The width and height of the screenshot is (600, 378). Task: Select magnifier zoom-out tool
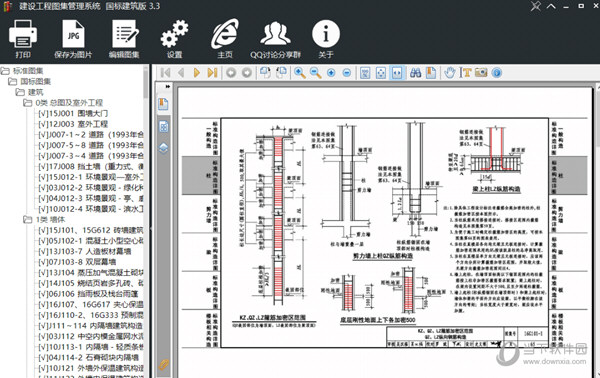click(315, 73)
